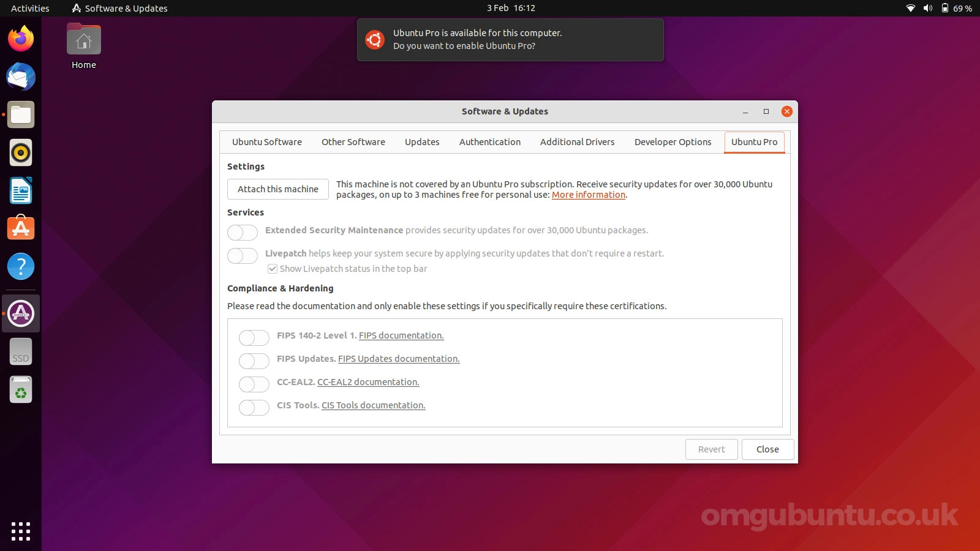
Task: Toggle the CC-EAL2 switch
Action: coord(254,384)
